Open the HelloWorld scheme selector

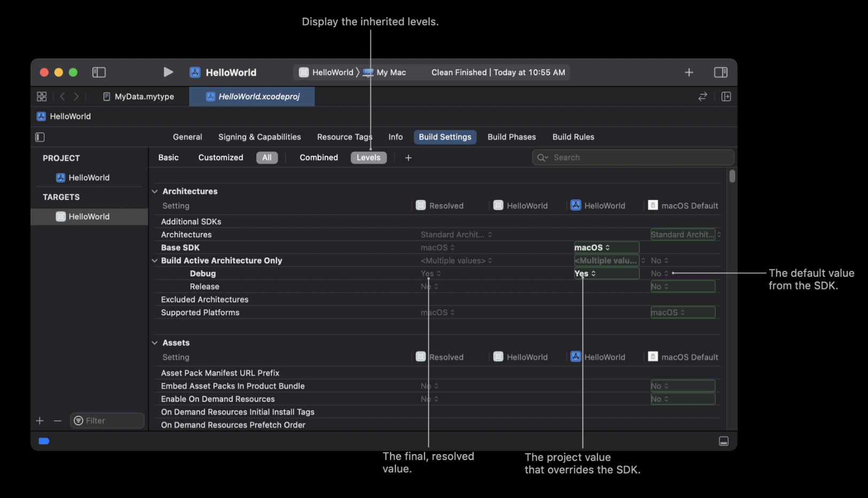327,72
